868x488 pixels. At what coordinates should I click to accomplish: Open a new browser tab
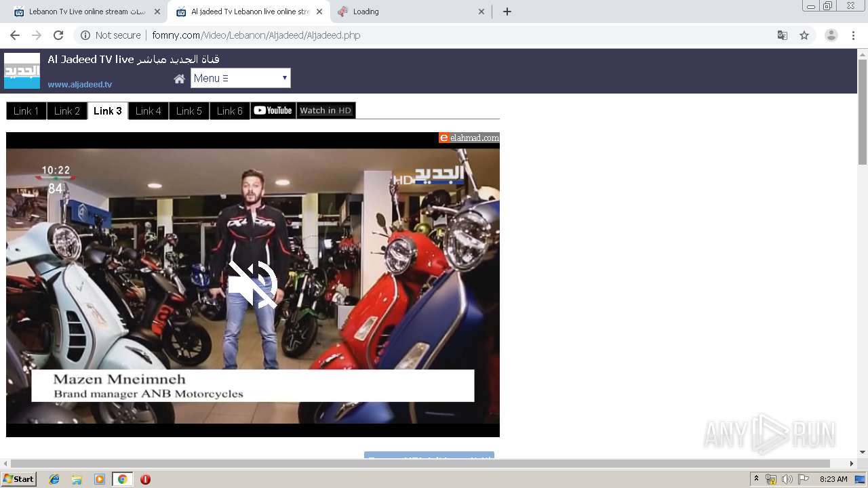pos(507,12)
